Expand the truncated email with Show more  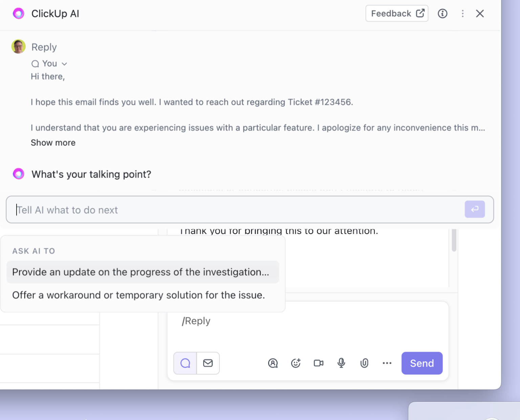coord(53,143)
